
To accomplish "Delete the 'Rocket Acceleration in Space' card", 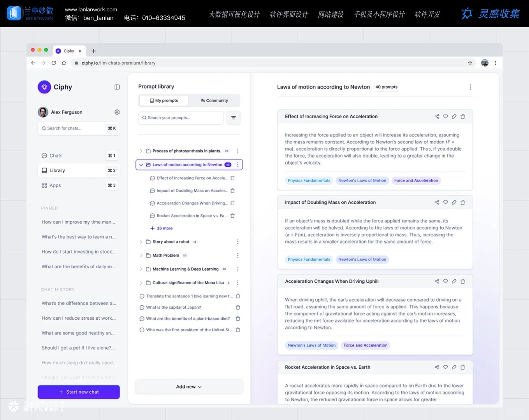I will tap(463, 367).
